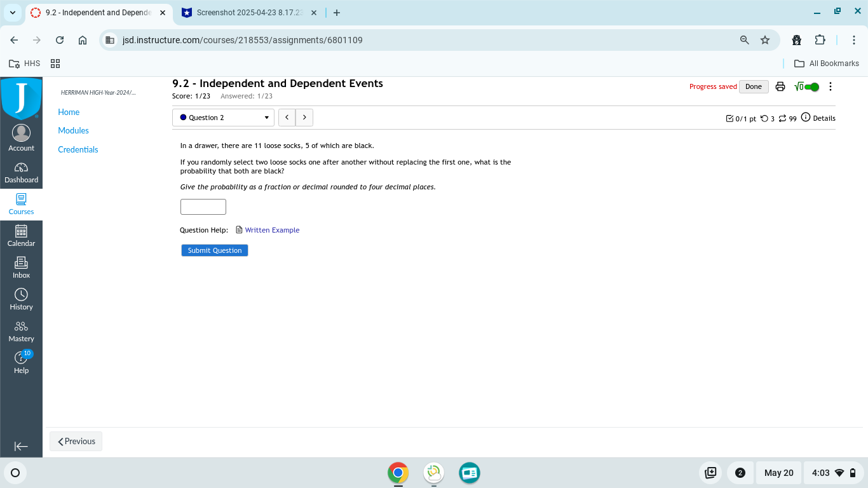This screenshot has height=488, width=868.
Task: Open the Home course link
Action: pyautogui.click(x=69, y=112)
